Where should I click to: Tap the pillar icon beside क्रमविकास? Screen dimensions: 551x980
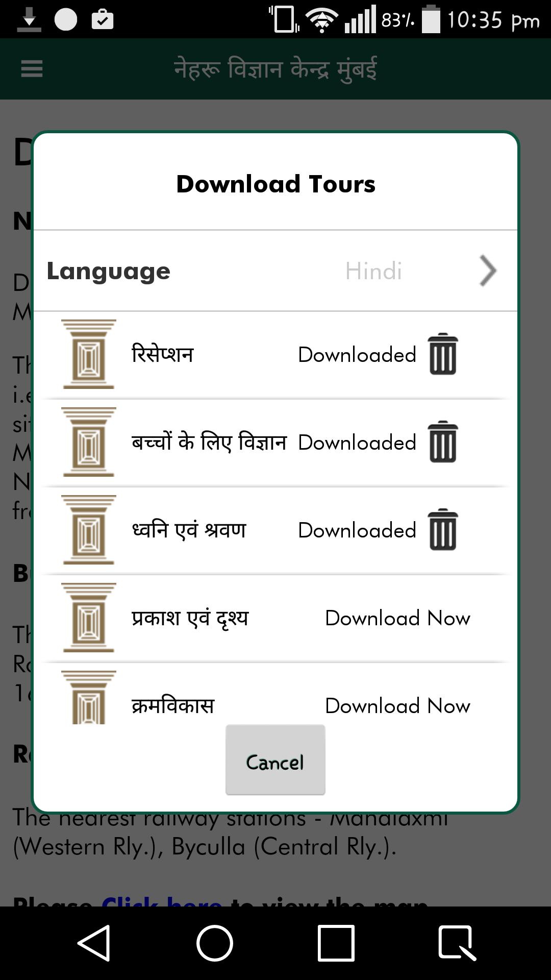[89, 697]
